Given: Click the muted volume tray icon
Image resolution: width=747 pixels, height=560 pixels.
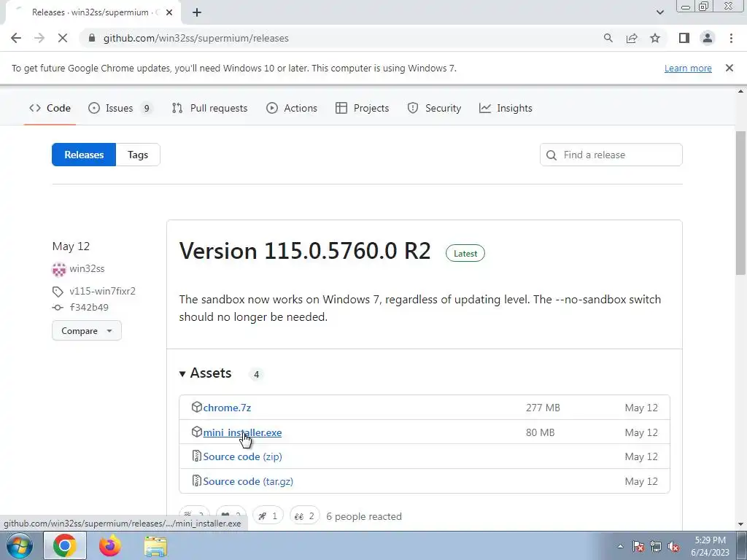Looking at the screenshot, I should pos(673,546).
